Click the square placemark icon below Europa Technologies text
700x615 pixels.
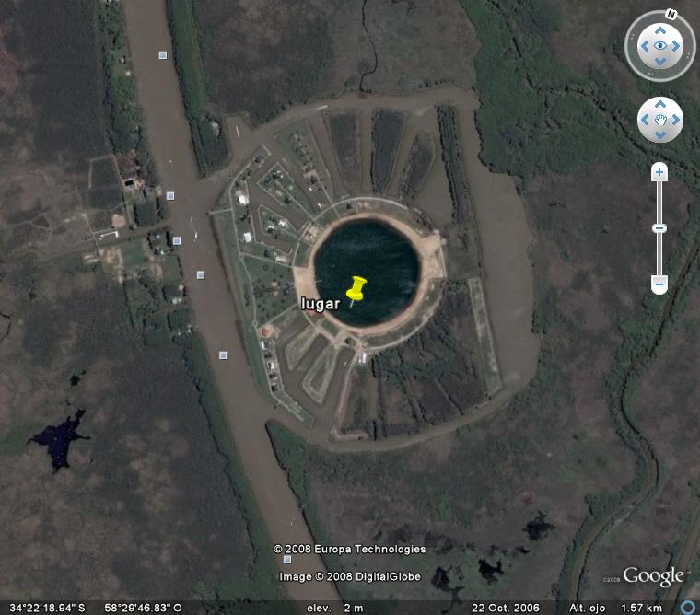coord(288,560)
